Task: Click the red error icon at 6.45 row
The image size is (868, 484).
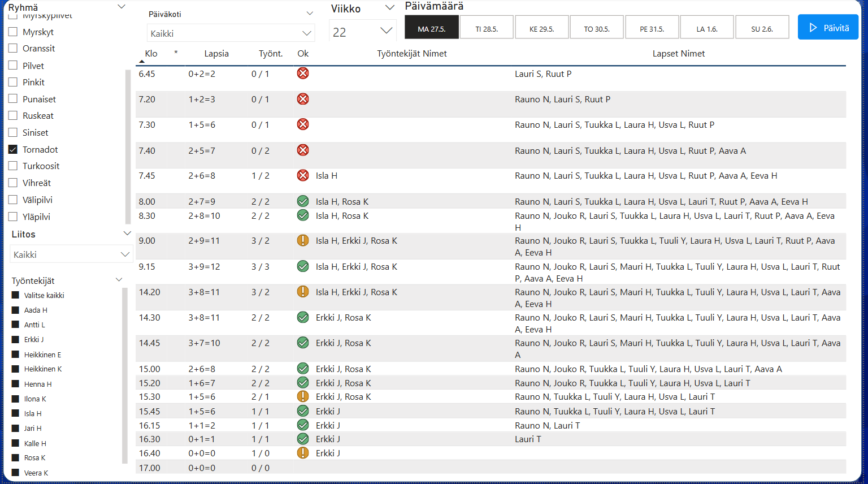Action: (x=303, y=74)
